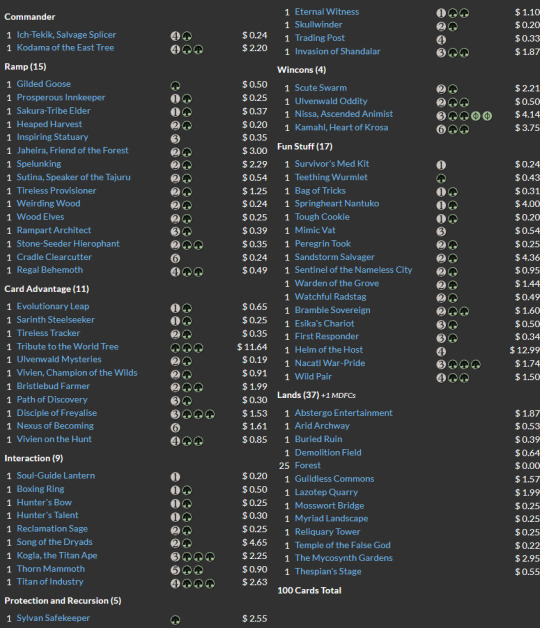
Task: Click the generic 4 mana icon for Helm of the Host
Action: tap(441, 352)
